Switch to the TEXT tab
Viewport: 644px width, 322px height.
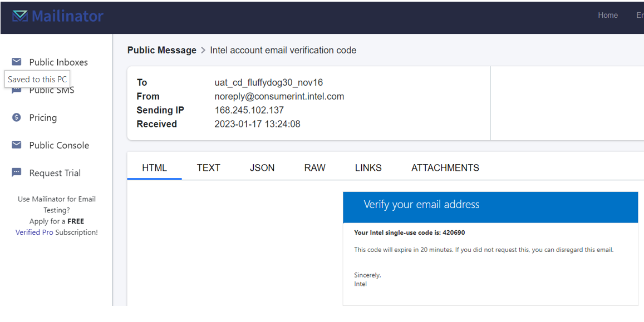tap(209, 168)
